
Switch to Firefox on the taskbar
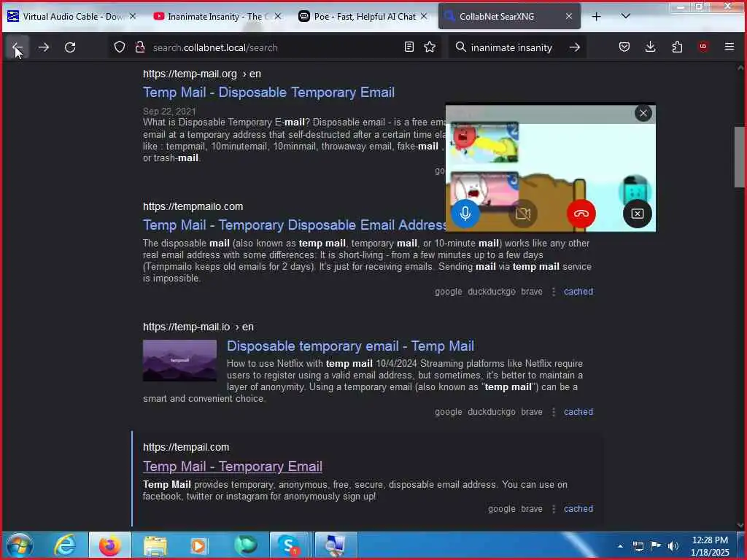(x=109, y=545)
